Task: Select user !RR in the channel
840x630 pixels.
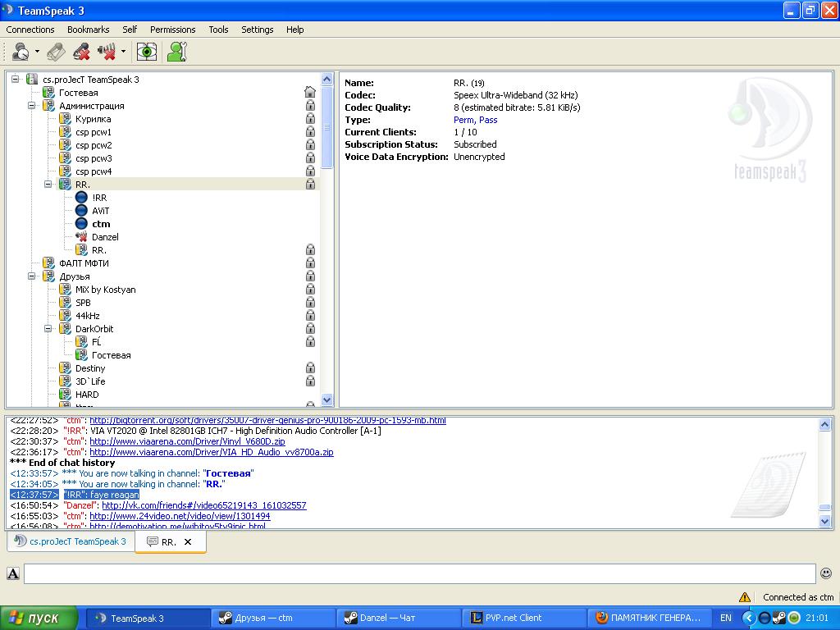Action: pos(99,198)
